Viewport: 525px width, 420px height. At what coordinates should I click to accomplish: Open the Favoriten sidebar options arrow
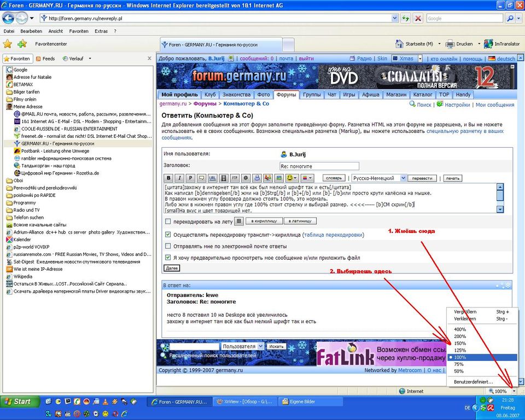pyautogui.click(x=90, y=59)
